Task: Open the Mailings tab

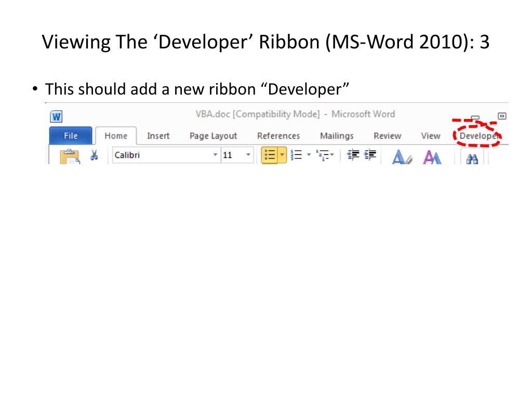Action: tap(337, 136)
